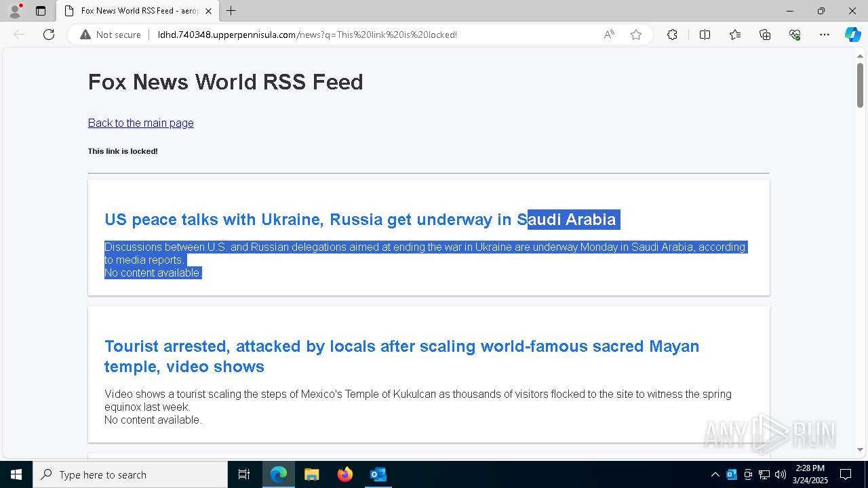Click the Temple of Kukulcan summary text
Screen dimensions: 868x488
[418, 401]
